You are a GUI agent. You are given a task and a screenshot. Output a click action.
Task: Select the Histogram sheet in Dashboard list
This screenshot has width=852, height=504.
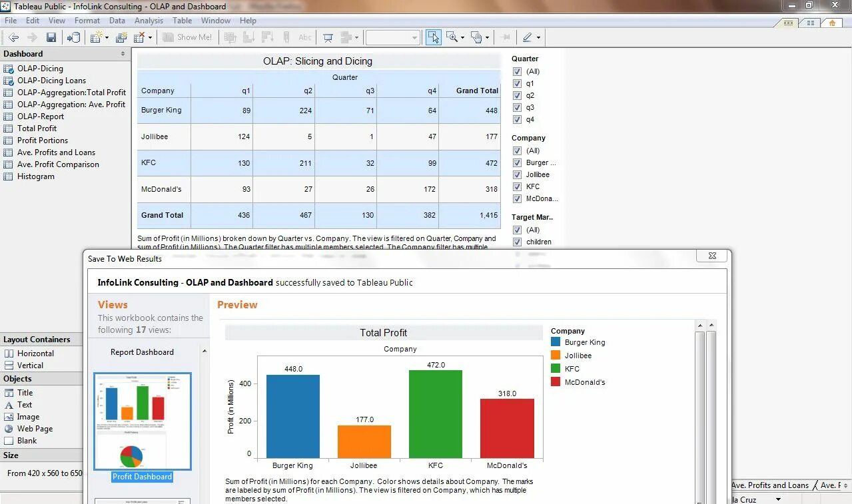click(x=36, y=176)
